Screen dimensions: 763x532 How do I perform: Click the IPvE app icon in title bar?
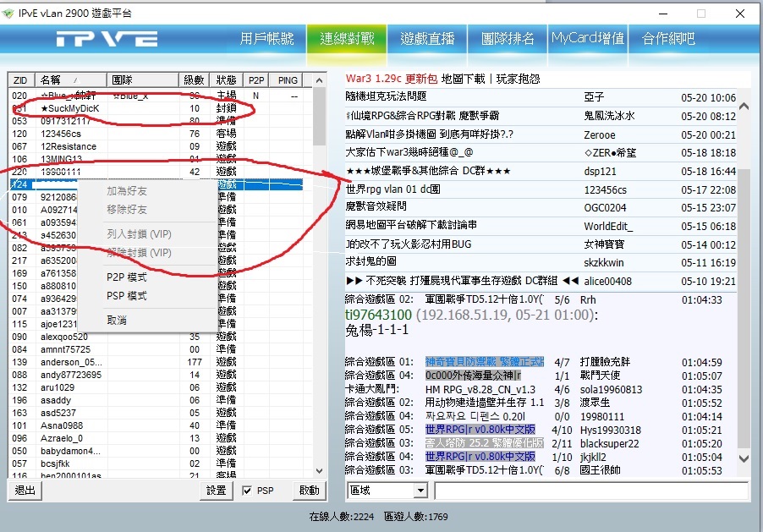coord(8,14)
